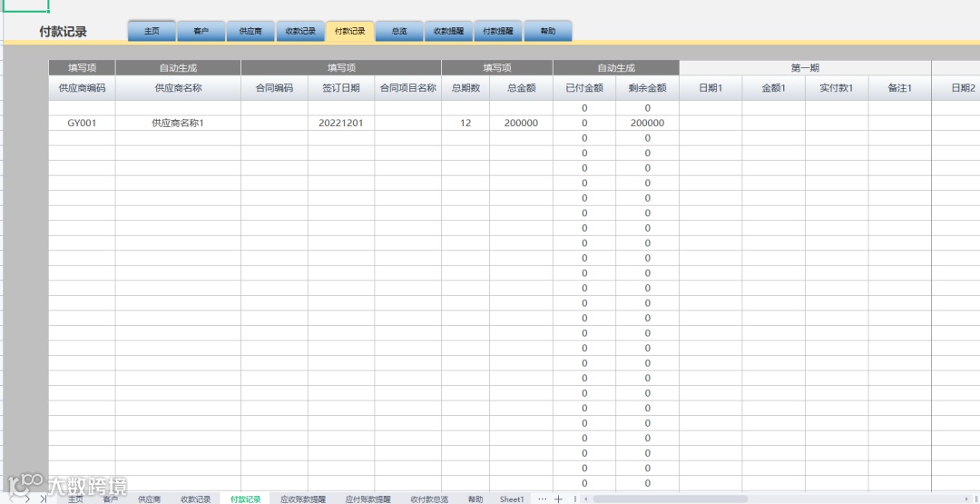The width and height of the screenshot is (980, 504).
Task: Click the 签订日期 column header
Action: pos(340,88)
